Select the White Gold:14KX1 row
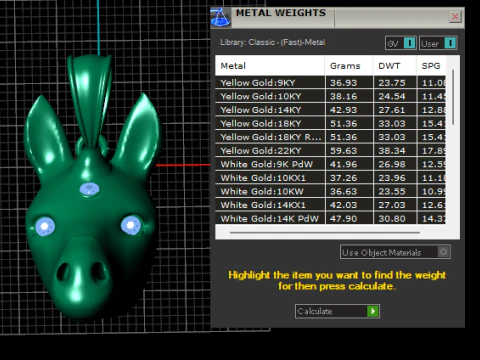 click(331, 205)
